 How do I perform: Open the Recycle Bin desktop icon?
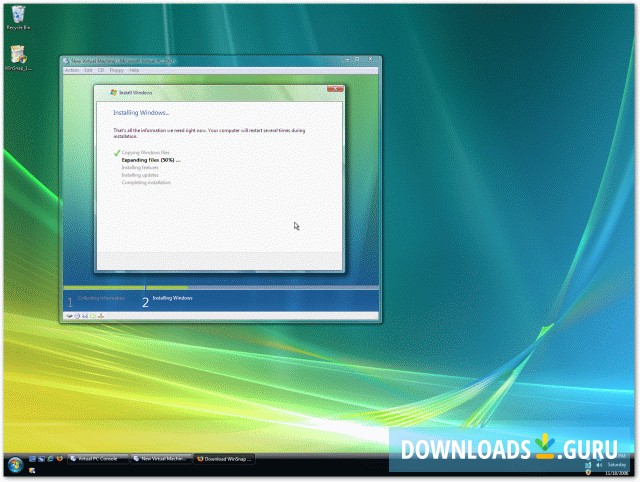(x=18, y=18)
